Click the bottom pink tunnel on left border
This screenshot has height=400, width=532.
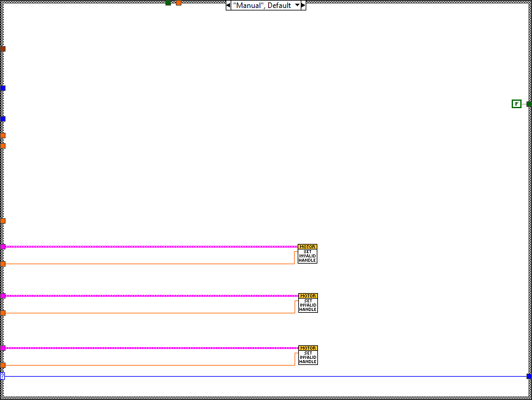click(x=2, y=348)
